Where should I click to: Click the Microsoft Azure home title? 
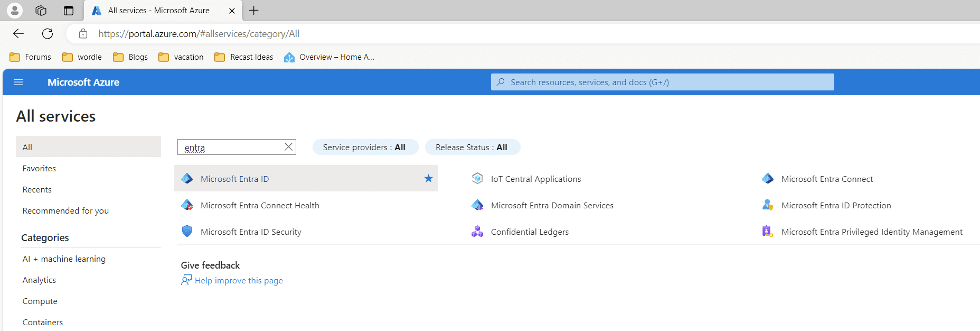[83, 82]
